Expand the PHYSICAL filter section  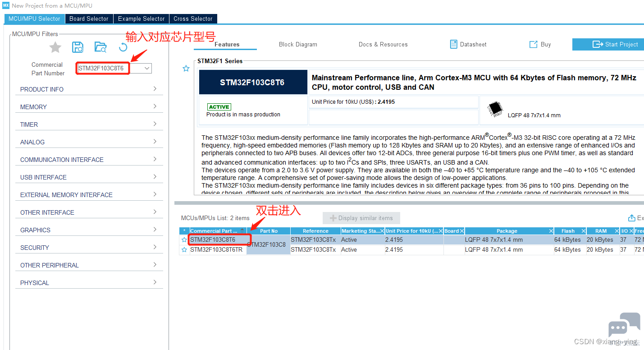click(x=89, y=283)
